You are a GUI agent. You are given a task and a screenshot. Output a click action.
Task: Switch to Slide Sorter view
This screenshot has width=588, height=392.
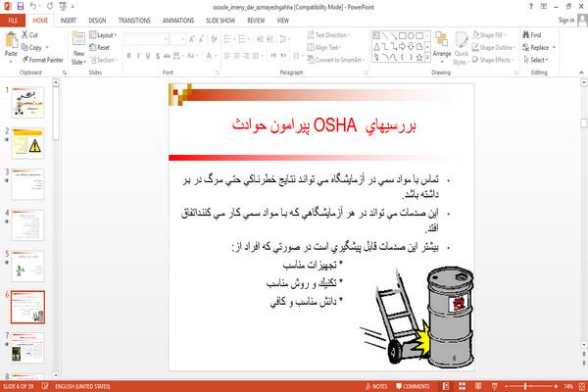pos(462,386)
